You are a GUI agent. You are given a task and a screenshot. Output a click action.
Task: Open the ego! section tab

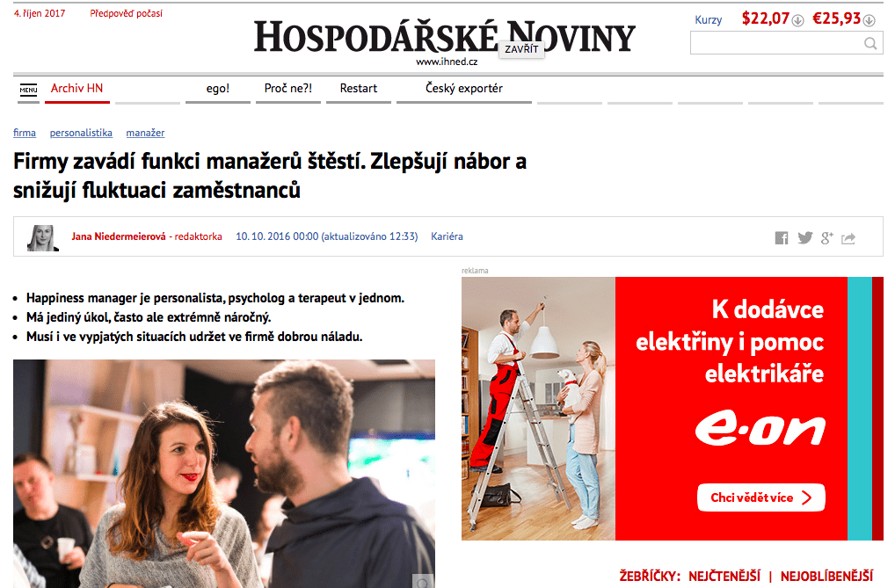point(217,89)
